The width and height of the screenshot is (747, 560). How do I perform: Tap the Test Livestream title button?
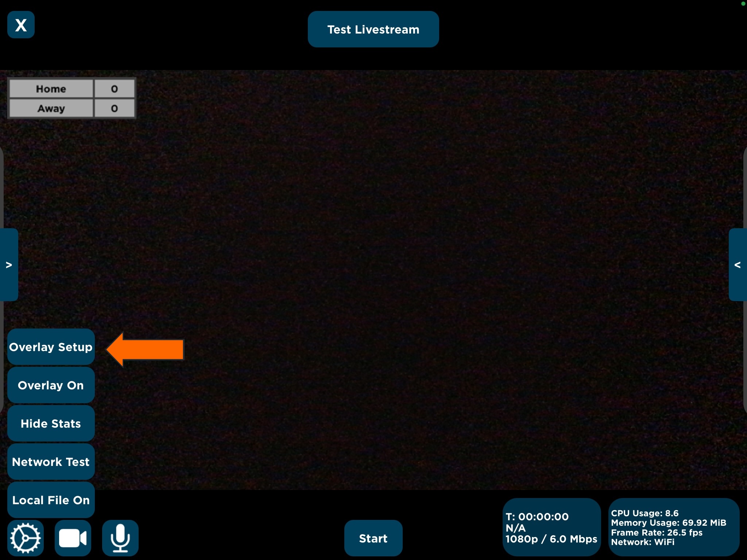pos(373,29)
